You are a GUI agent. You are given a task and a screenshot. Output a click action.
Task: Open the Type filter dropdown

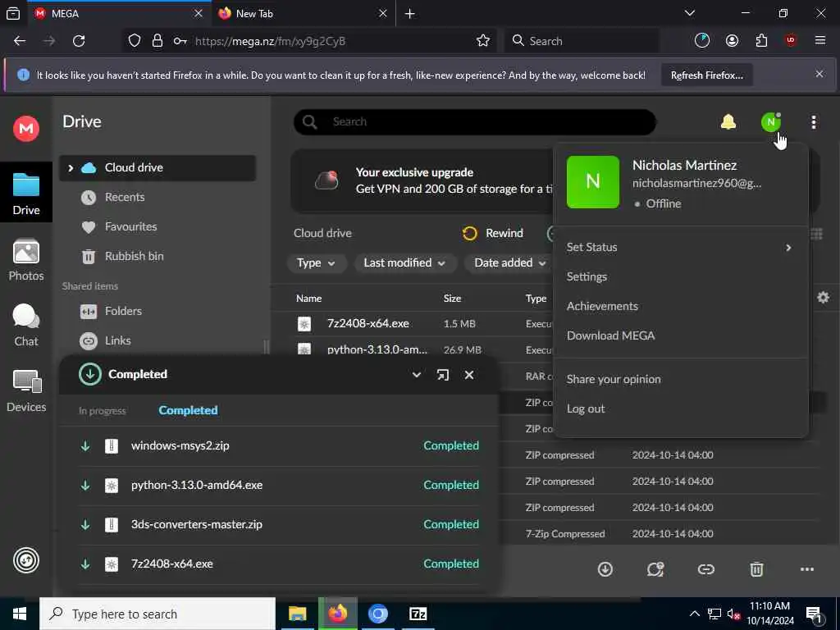316,263
